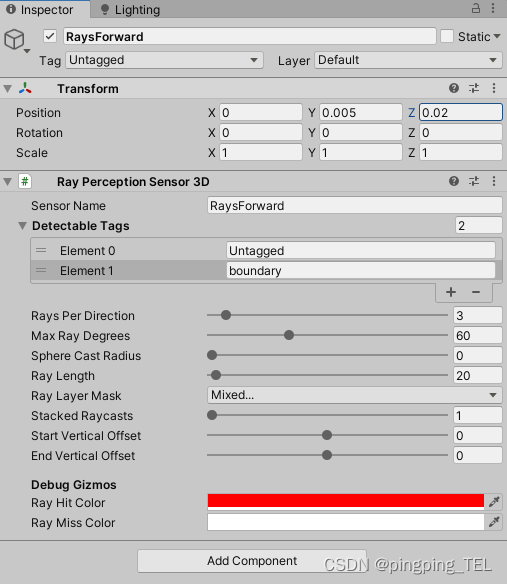
Task: Click the GameObject cube icon
Action: click(14, 39)
